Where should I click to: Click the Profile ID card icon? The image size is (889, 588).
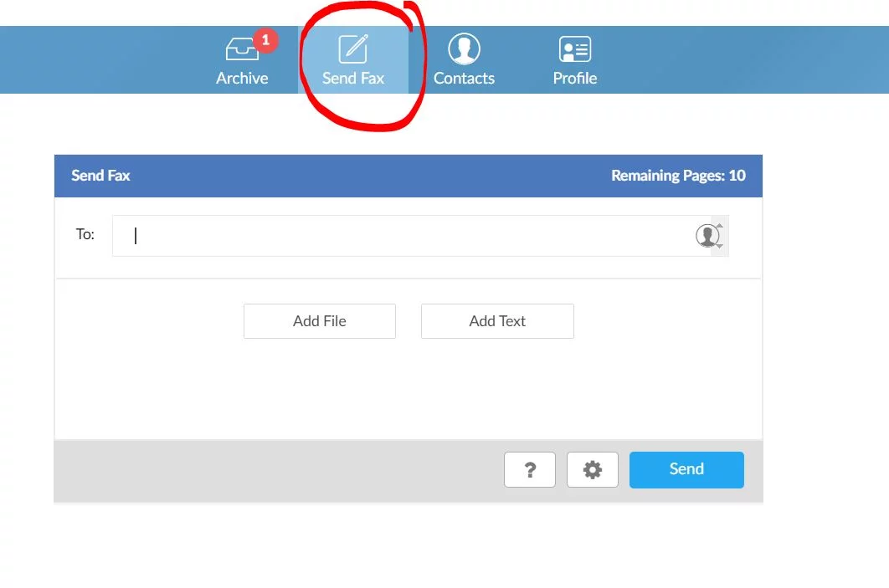[x=575, y=50]
